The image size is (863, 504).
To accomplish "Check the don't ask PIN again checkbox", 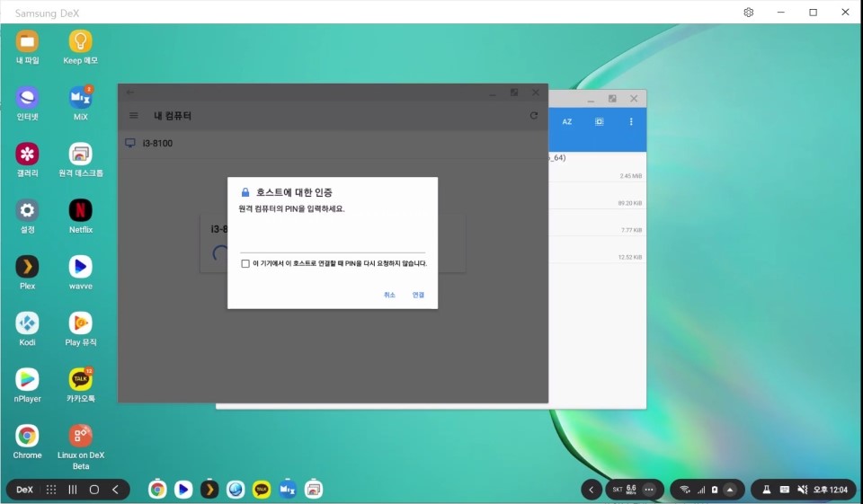I will coord(245,263).
